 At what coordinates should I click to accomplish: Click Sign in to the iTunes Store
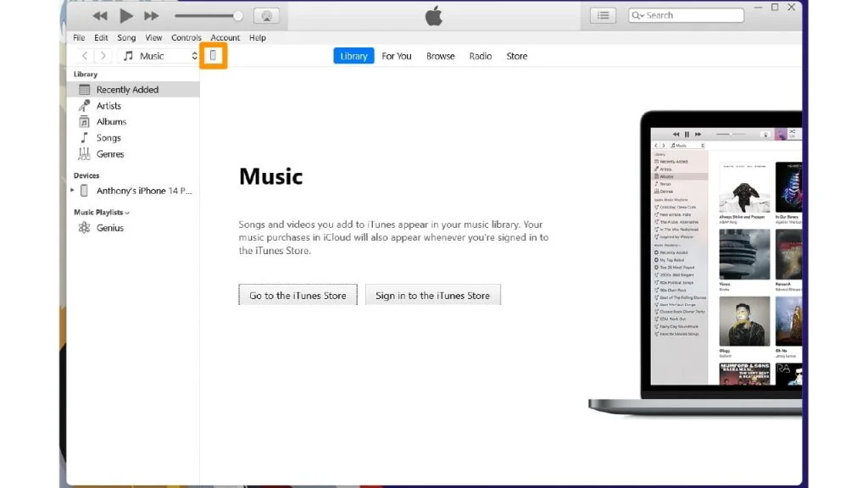tap(433, 295)
